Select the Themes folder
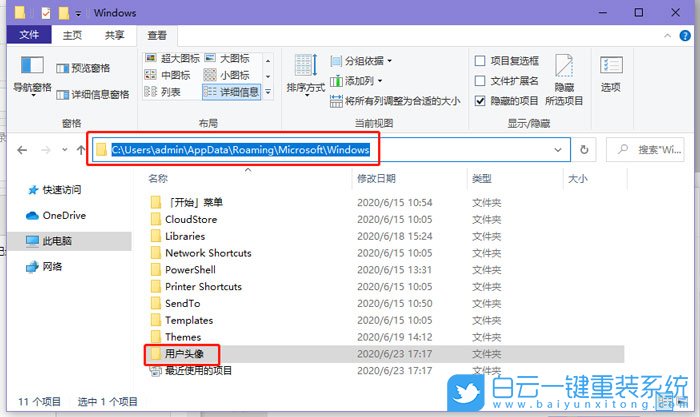This screenshot has width=700, height=417. click(183, 337)
